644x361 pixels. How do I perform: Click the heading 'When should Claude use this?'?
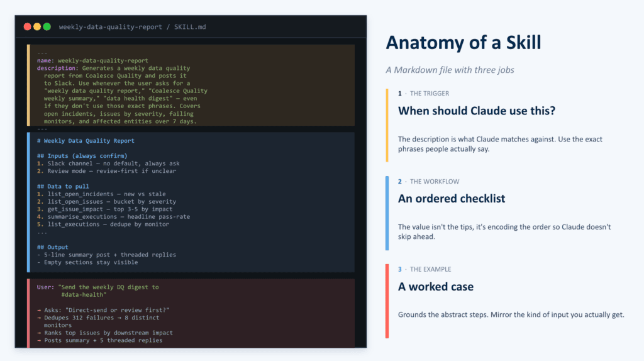pyautogui.click(x=477, y=111)
